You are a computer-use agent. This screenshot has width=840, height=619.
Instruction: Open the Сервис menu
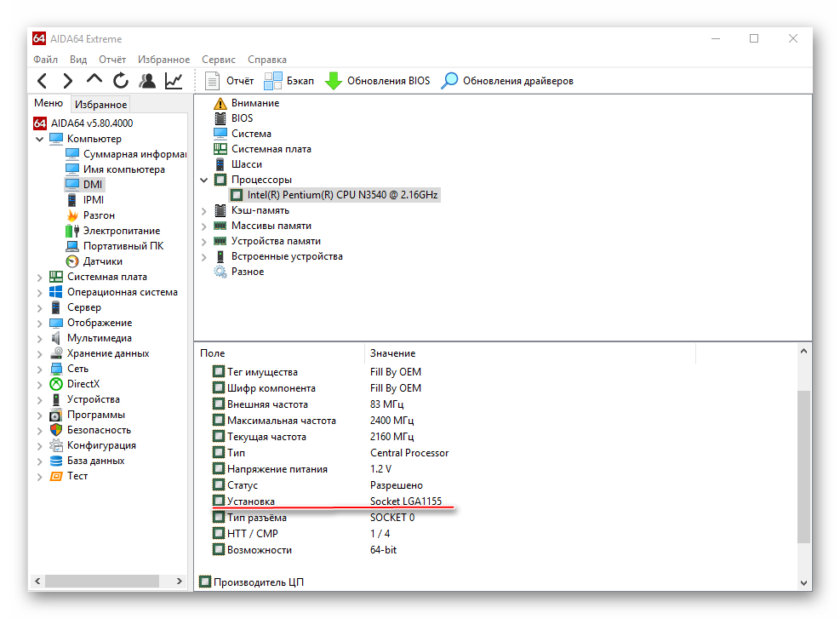[219, 60]
